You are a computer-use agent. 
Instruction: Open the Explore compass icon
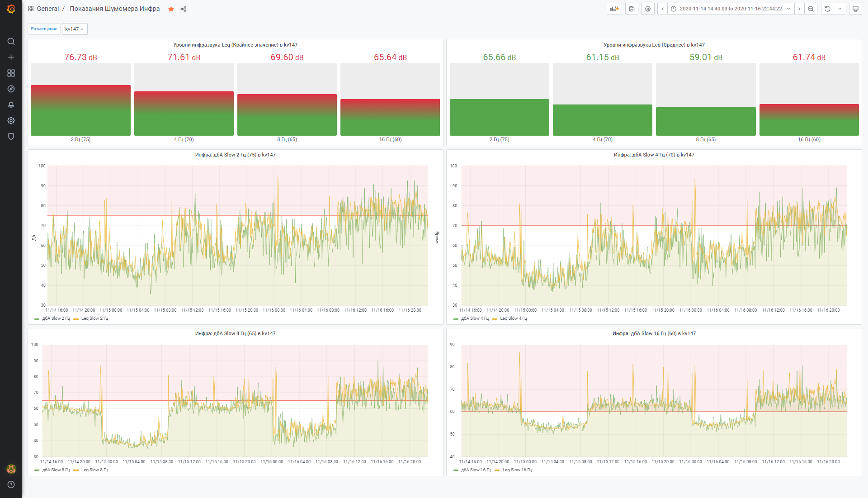coord(11,89)
